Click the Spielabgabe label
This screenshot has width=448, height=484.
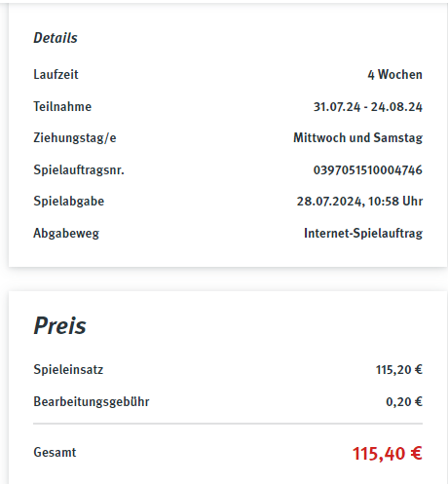pos(69,202)
